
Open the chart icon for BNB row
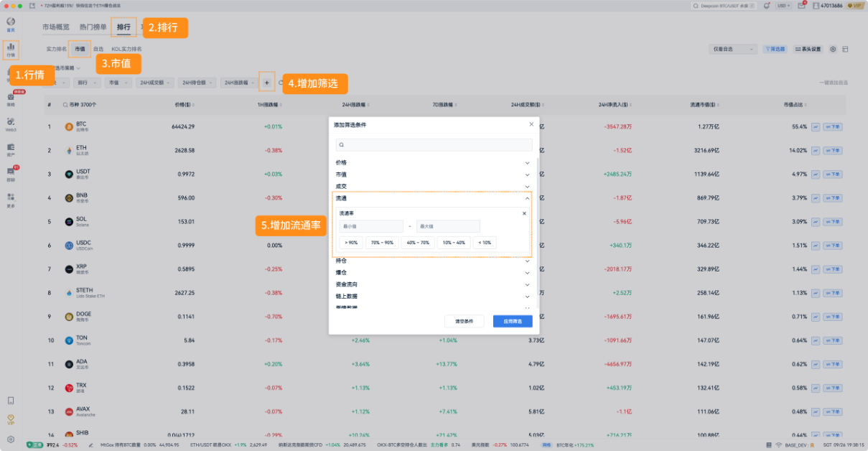pos(816,197)
